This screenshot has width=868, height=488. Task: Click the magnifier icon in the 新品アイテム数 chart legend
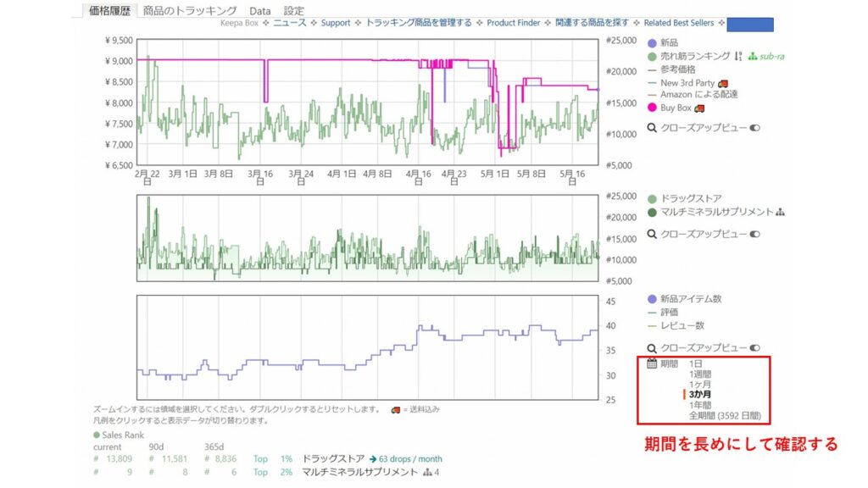tap(652, 348)
